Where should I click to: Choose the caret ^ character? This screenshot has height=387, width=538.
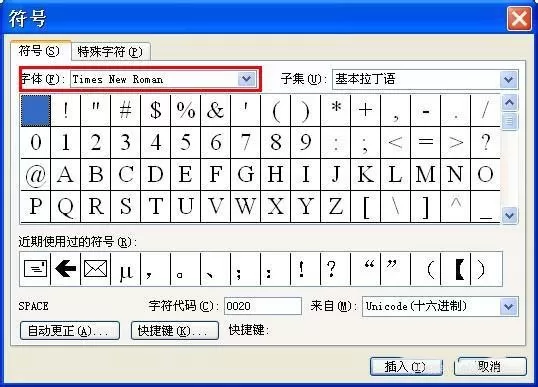coord(455,207)
